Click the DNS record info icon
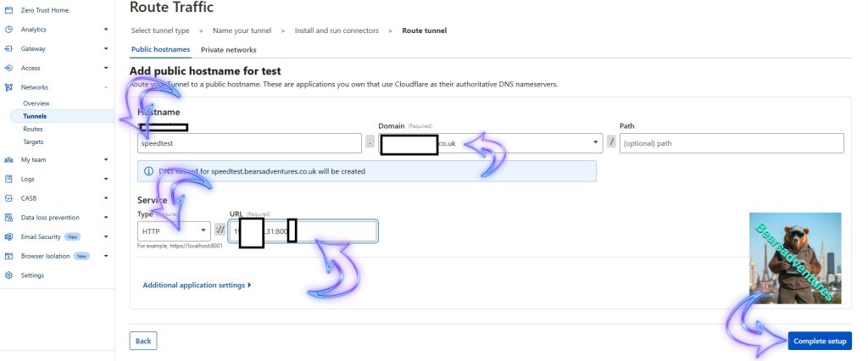This screenshot has height=361, width=868. pos(149,171)
